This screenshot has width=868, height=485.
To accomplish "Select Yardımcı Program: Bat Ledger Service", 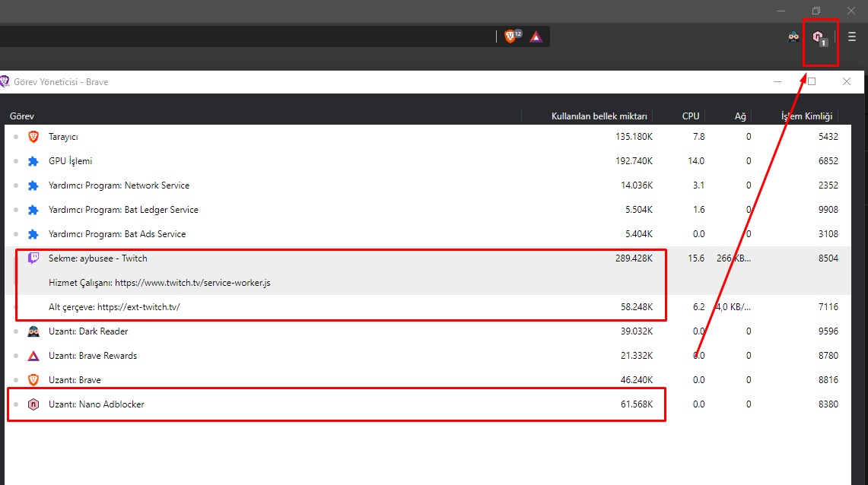I will [x=428, y=210].
